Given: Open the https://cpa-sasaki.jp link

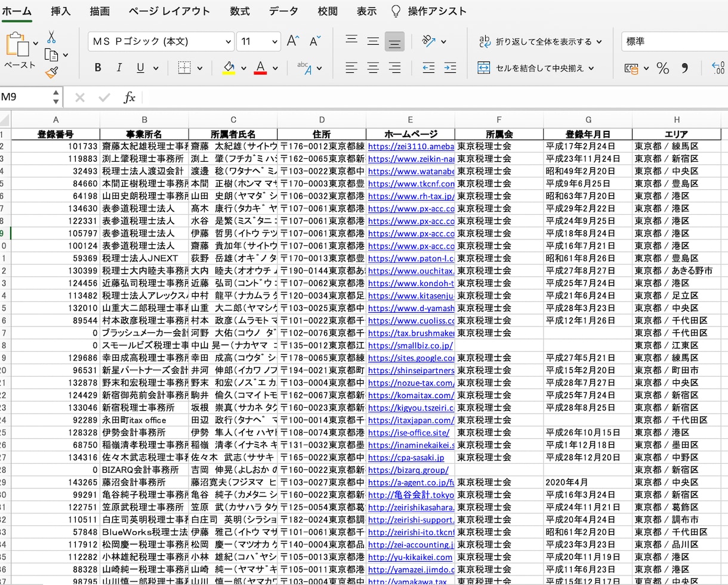Looking at the screenshot, I should pyautogui.click(x=406, y=458).
